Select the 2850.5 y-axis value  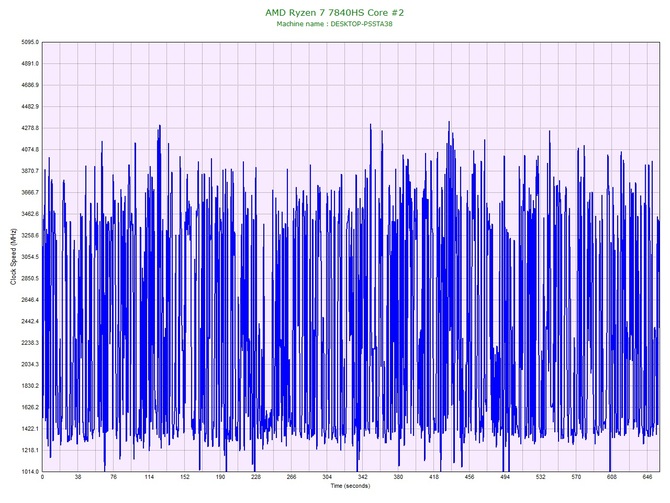coord(29,279)
